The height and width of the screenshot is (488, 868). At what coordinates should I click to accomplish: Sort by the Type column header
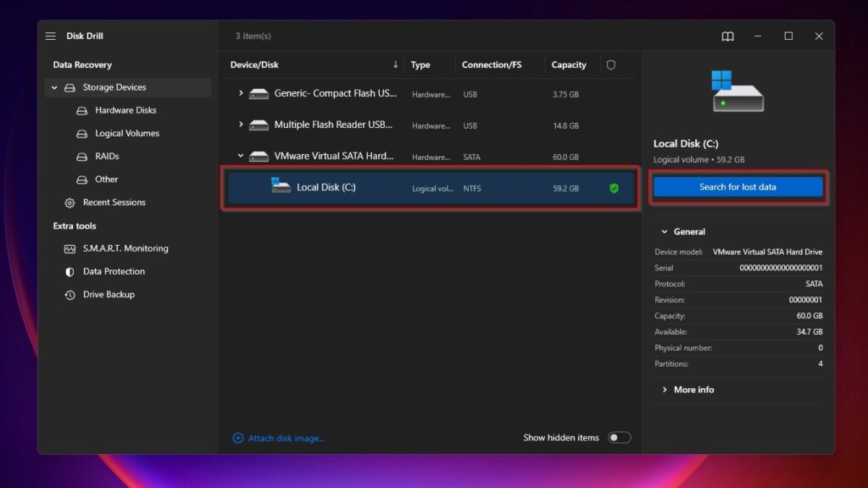420,64
